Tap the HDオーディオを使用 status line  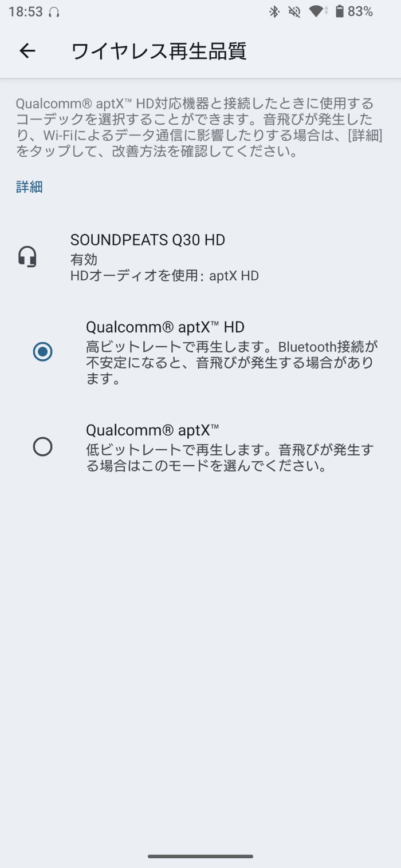coord(164,276)
